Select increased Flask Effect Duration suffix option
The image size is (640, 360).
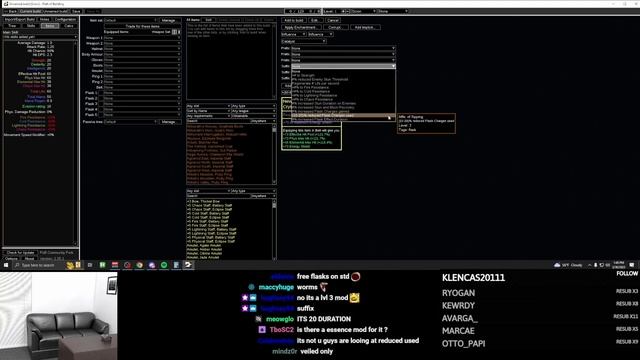[x=343, y=120]
